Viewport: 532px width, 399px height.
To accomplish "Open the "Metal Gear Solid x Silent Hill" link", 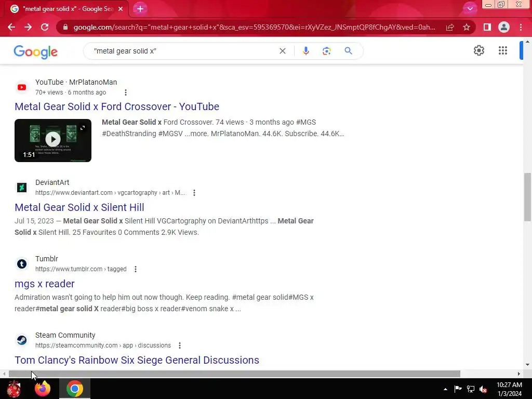I will [x=79, y=207].
